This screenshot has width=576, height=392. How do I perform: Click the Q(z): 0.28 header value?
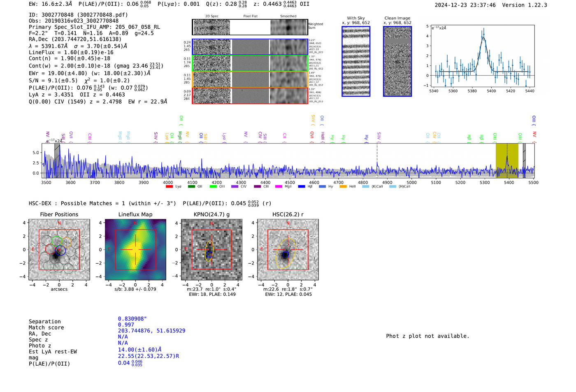(x=226, y=4)
